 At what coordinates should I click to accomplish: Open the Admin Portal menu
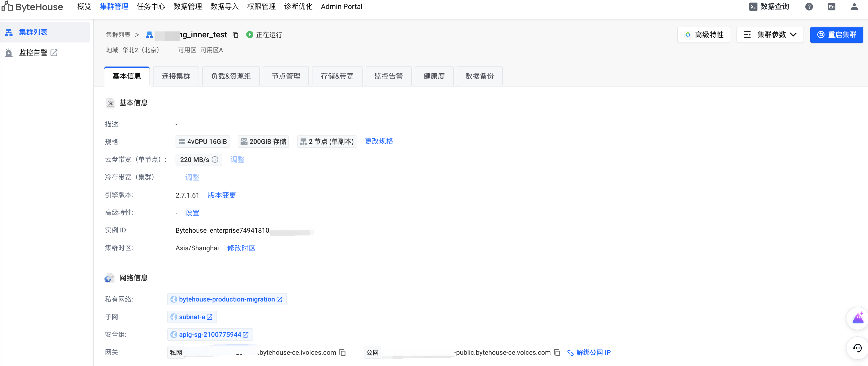(x=341, y=7)
